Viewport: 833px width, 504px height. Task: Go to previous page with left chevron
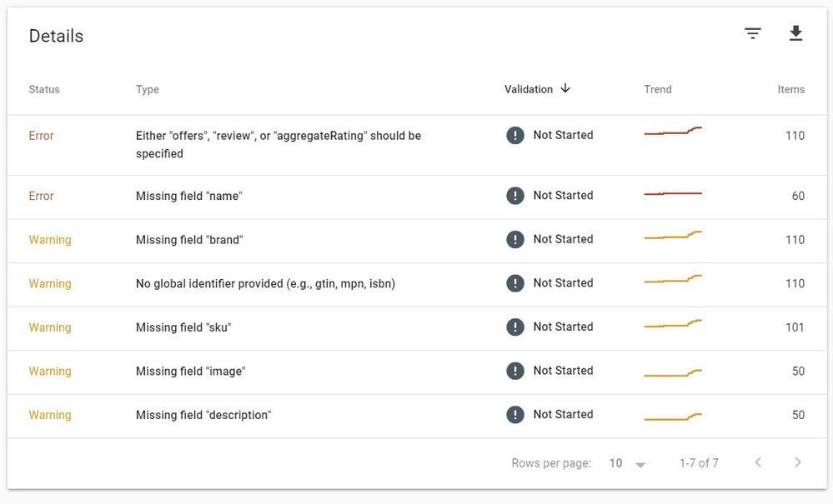(x=758, y=462)
